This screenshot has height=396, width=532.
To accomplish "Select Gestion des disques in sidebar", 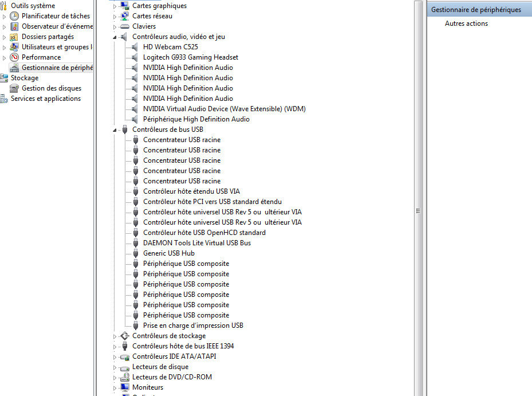I will pyautogui.click(x=52, y=88).
